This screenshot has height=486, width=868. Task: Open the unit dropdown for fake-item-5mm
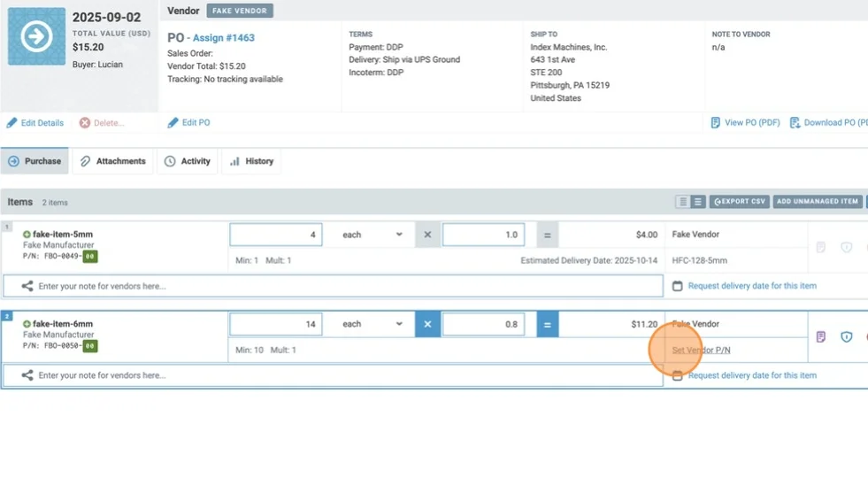click(373, 235)
